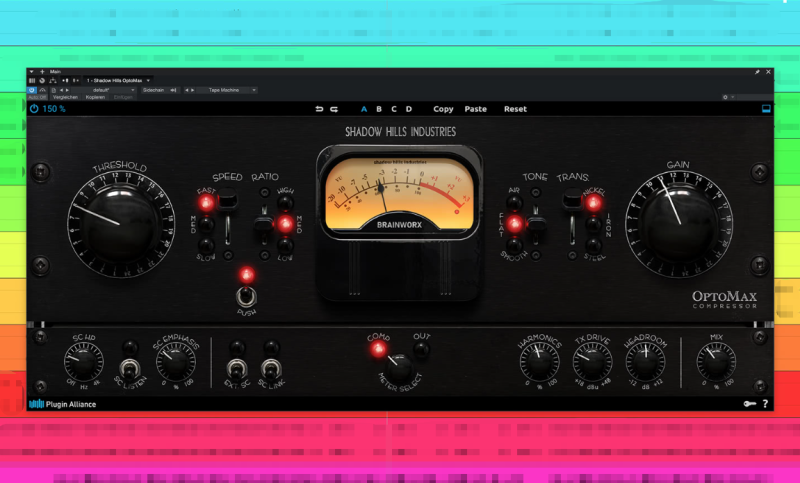Expand the arrow beside the gear icon
Viewport: 800px width, 483px height.
[733, 97]
